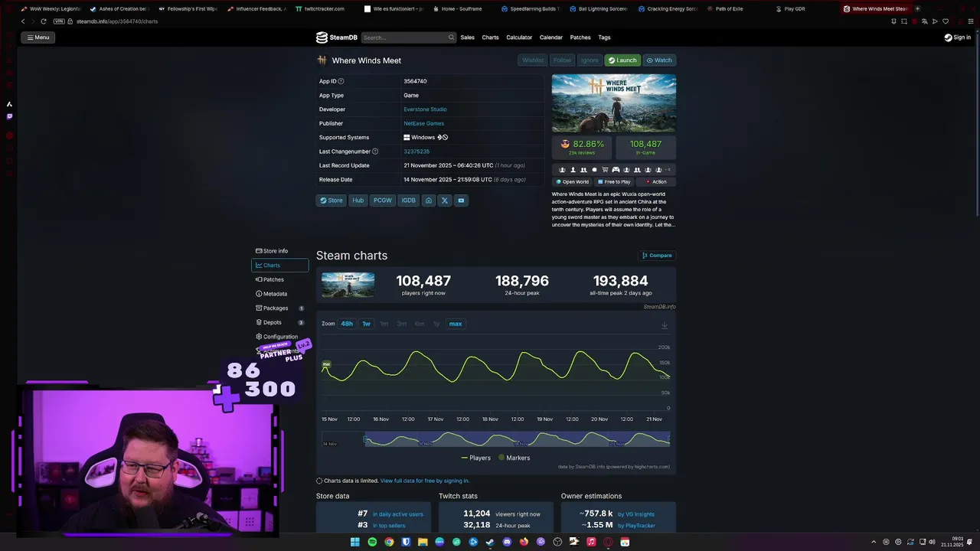Open the Windows Start menu
The width and height of the screenshot is (980, 551).
pyautogui.click(x=355, y=542)
